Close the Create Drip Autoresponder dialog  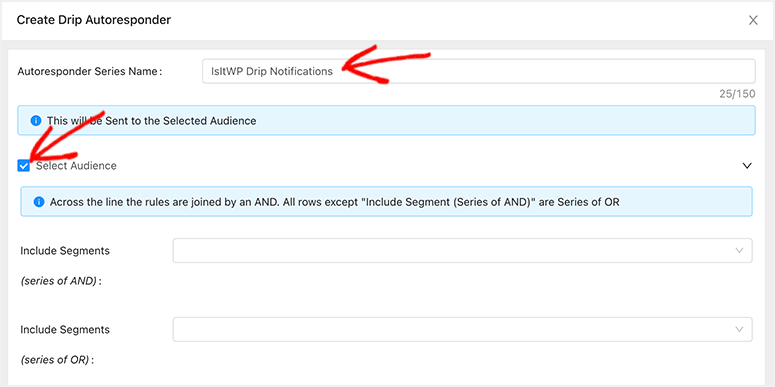(x=753, y=20)
